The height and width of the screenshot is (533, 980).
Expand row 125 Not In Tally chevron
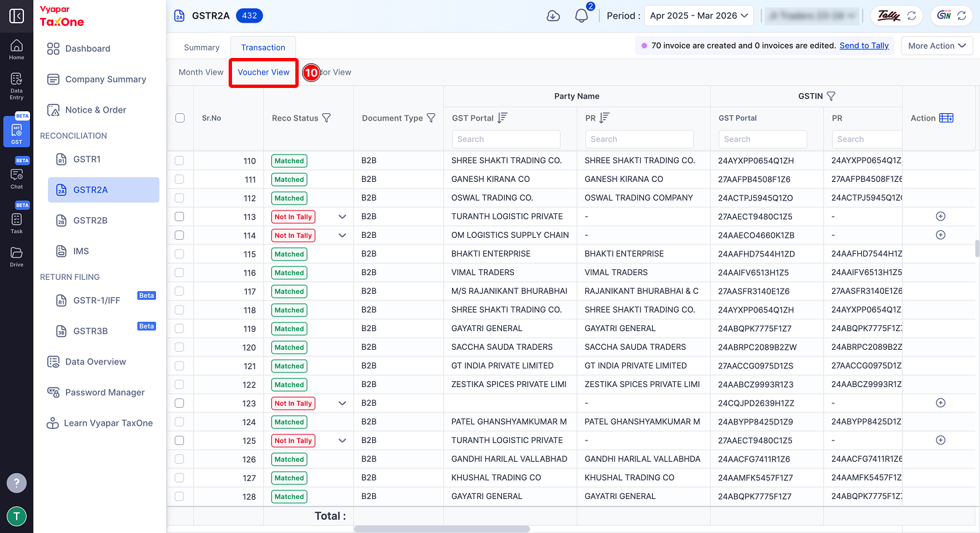pyautogui.click(x=343, y=440)
